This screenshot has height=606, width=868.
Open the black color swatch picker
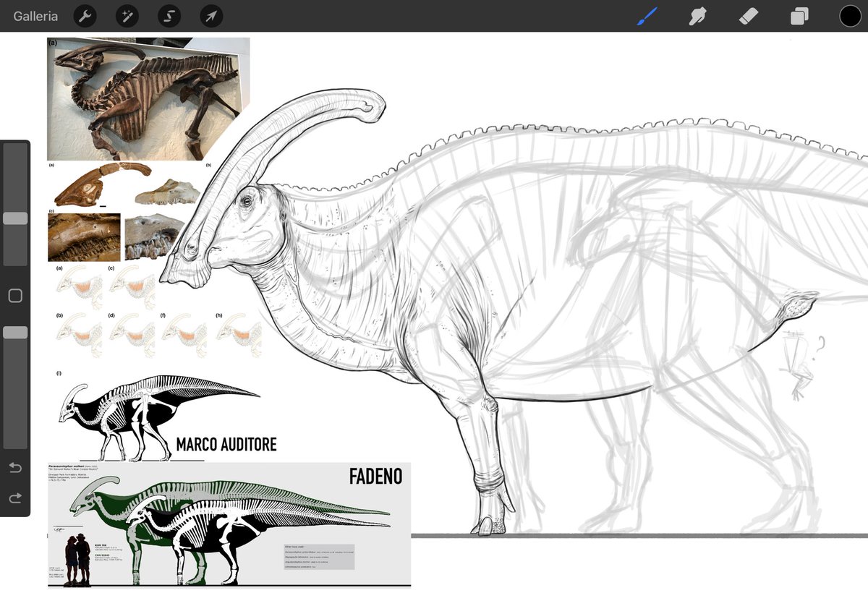(x=851, y=16)
